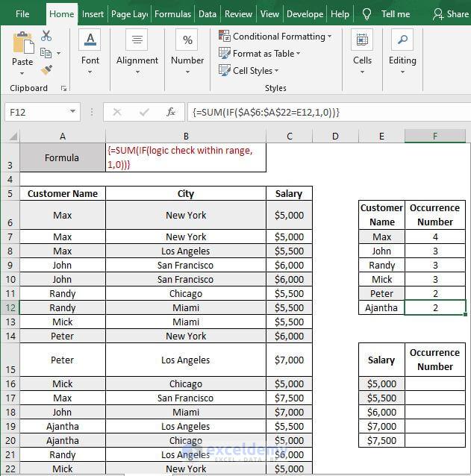Click the Share button label
This screenshot has height=476, width=471.
tap(458, 14)
